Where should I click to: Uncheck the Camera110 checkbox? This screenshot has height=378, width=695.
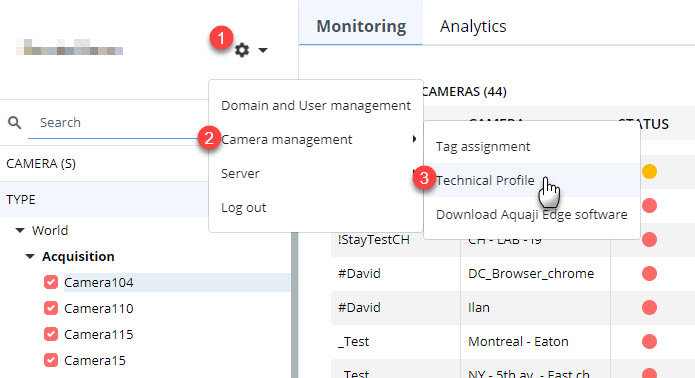click(51, 308)
